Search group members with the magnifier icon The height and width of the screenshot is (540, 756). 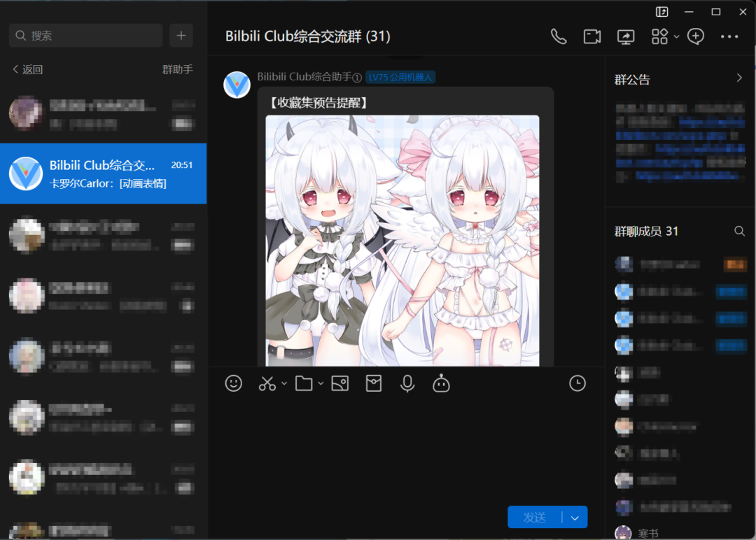pyautogui.click(x=739, y=232)
